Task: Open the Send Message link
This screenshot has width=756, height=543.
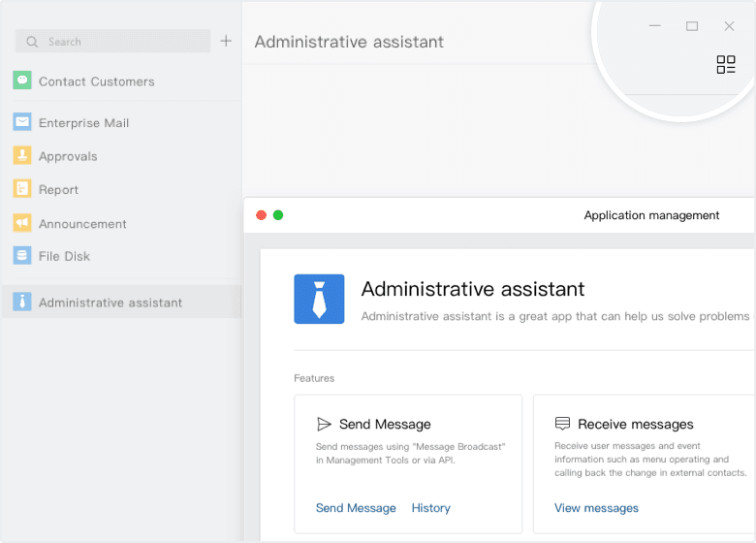Action: coord(356,508)
